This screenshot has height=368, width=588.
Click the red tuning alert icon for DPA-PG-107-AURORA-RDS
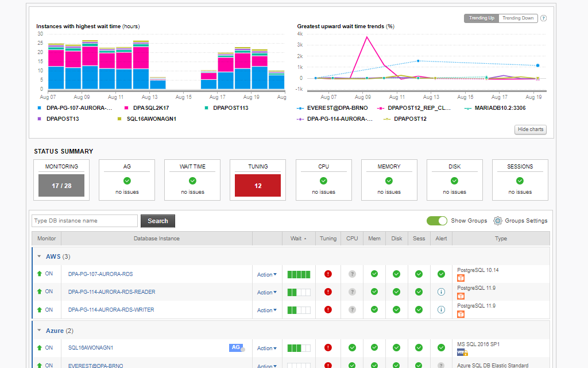pos(328,274)
